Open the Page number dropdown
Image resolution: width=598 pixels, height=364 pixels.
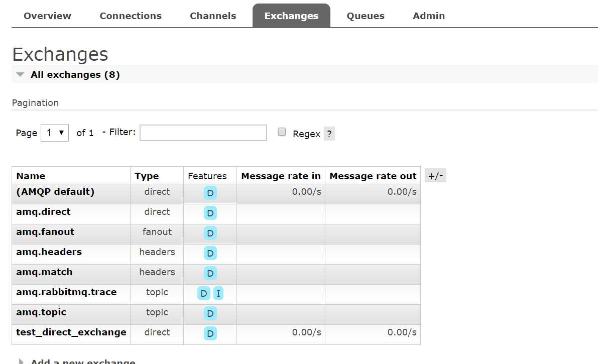tap(55, 133)
